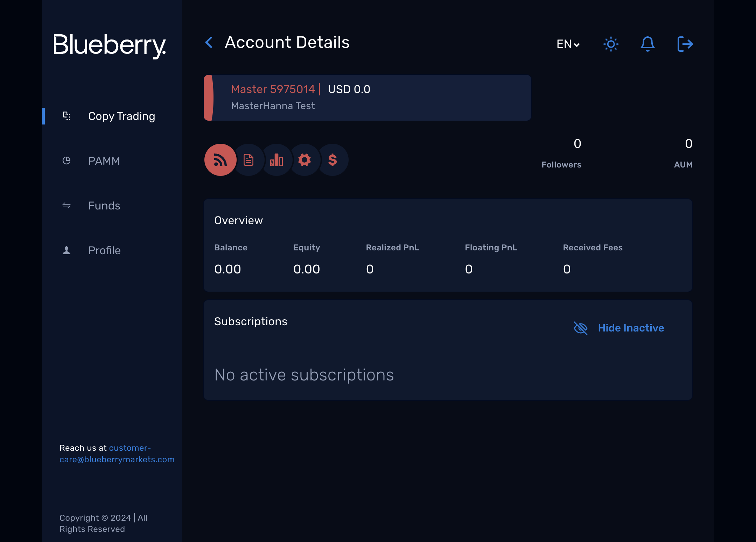The height and width of the screenshot is (542, 756).
Task: Click the Received Fees label
Action: [x=593, y=248]
